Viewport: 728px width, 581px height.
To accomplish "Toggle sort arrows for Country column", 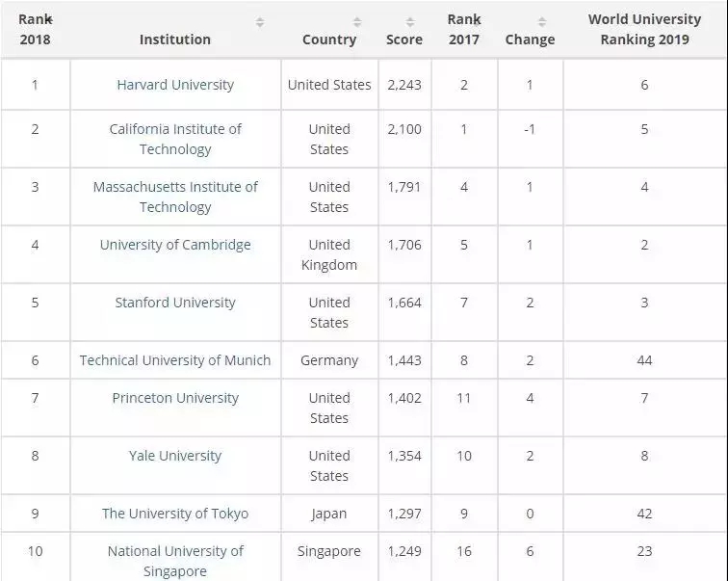I will (357, 22).
